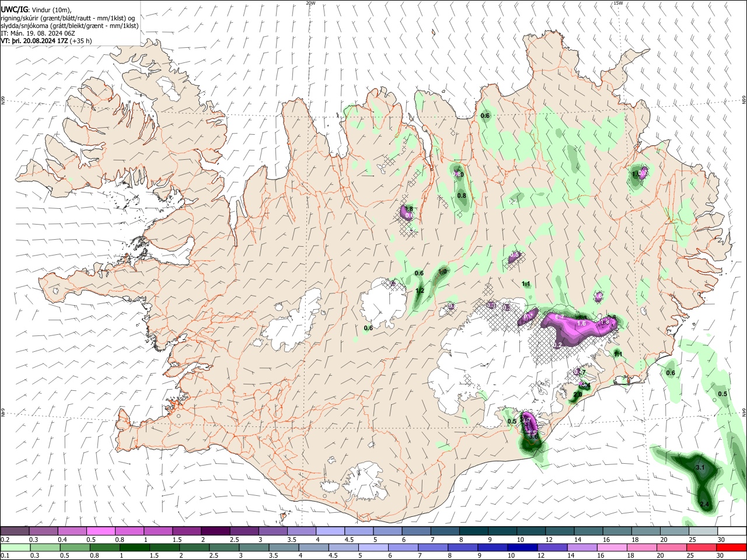This screenshot has height=560, width=747.
Task: Click the IT: Mán. 19. 08. 2024 06Z line
Action: (x=39, y=33)
